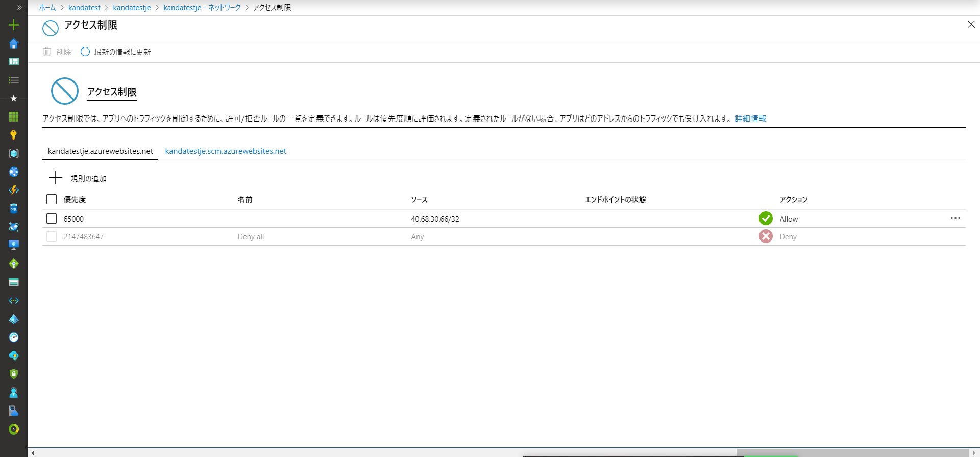The width and height of the screenshot is (980, 457).
Task: Click the 詳細情報 link
Action: click(x=750, y=118)
